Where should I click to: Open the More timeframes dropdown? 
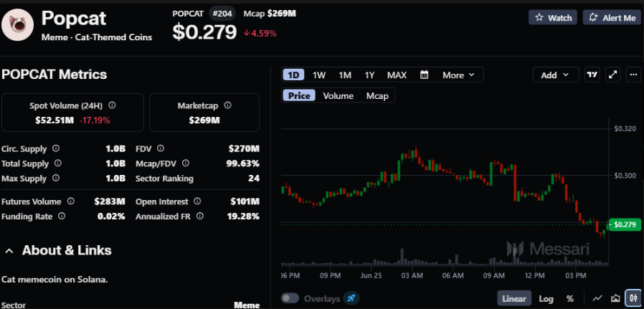point(458,75)
